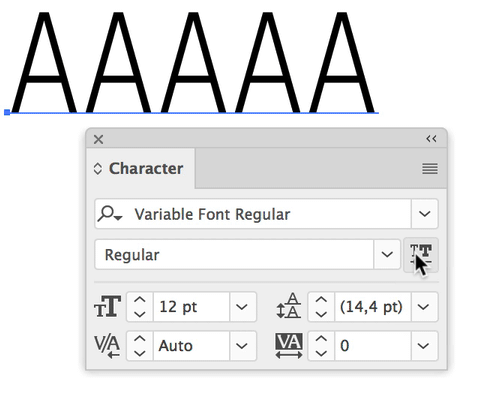
Task: Open the Character panel menu
Action: [430, 169]
